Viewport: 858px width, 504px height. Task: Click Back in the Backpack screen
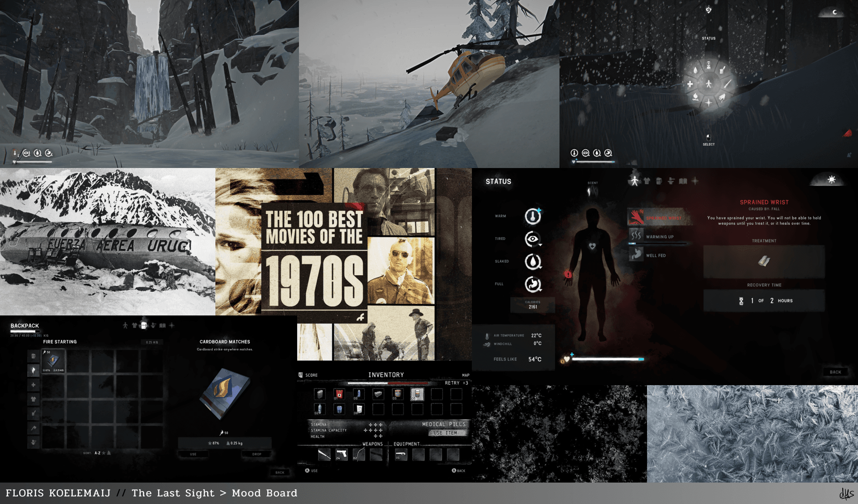tap(280, 472)
